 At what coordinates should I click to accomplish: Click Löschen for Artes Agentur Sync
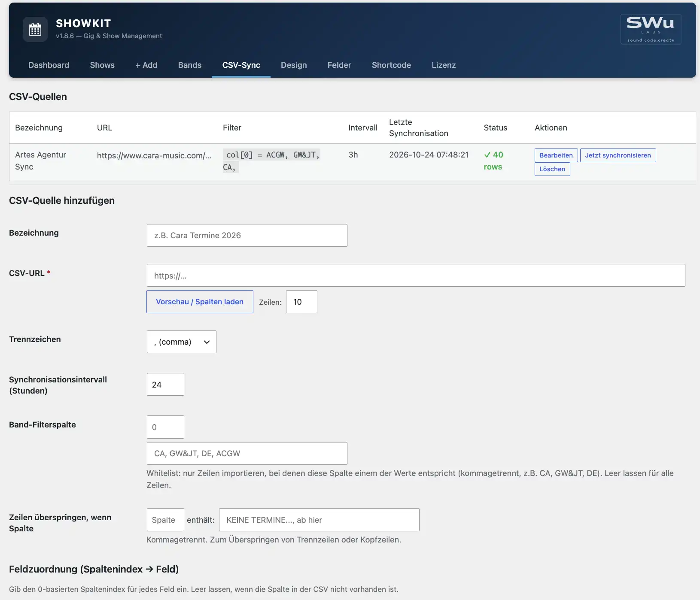[552, 169]
